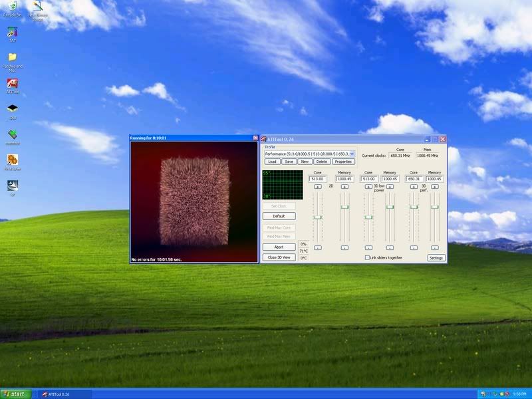Click the yellow-green system tray icon
532x399 pixels.
coord(501,394)
